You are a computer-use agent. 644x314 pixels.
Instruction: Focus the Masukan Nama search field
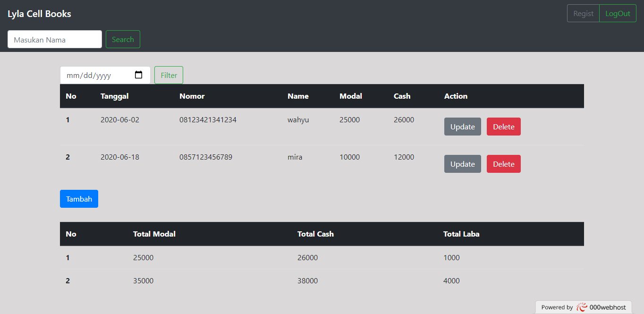click(55, 39)
